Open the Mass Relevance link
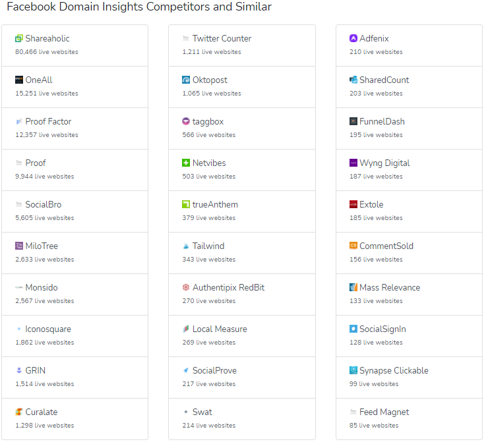488x448 pixels. click(390, 288)
